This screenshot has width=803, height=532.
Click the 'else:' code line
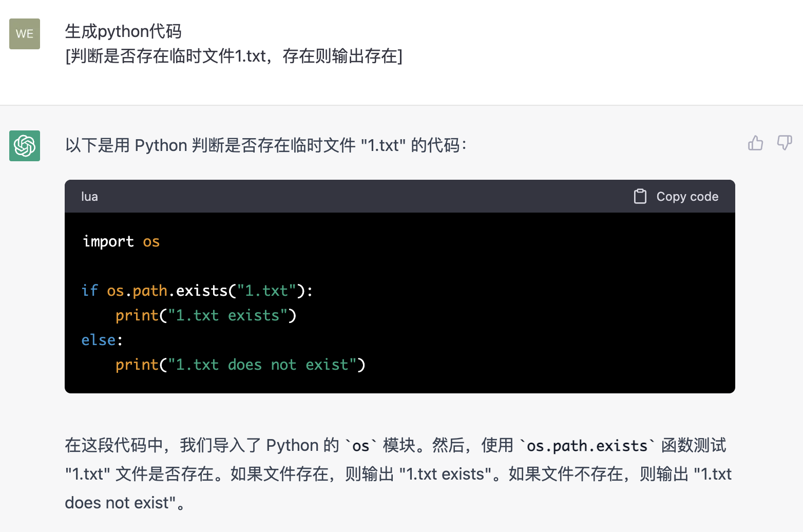coord(102,340)
